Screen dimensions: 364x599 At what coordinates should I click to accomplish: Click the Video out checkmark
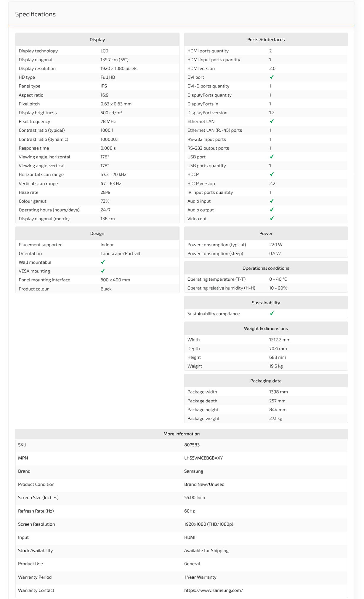tap(272, 219)
